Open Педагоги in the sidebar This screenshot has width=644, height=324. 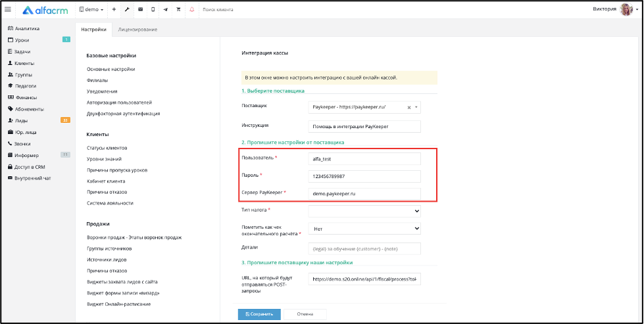[x=22, y=86]
